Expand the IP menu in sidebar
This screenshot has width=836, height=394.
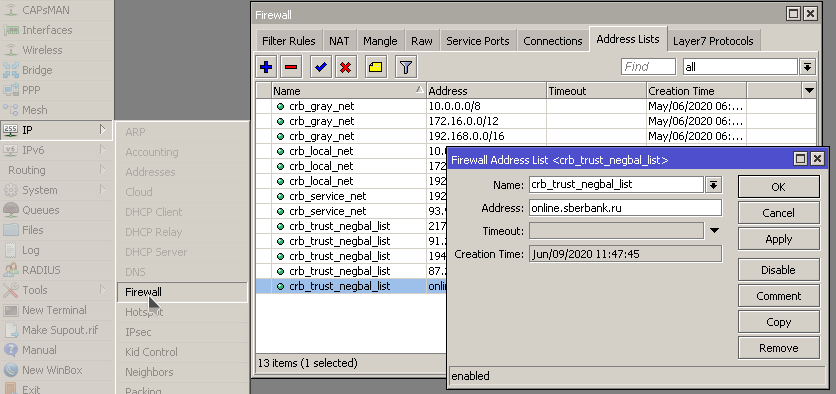57,130
